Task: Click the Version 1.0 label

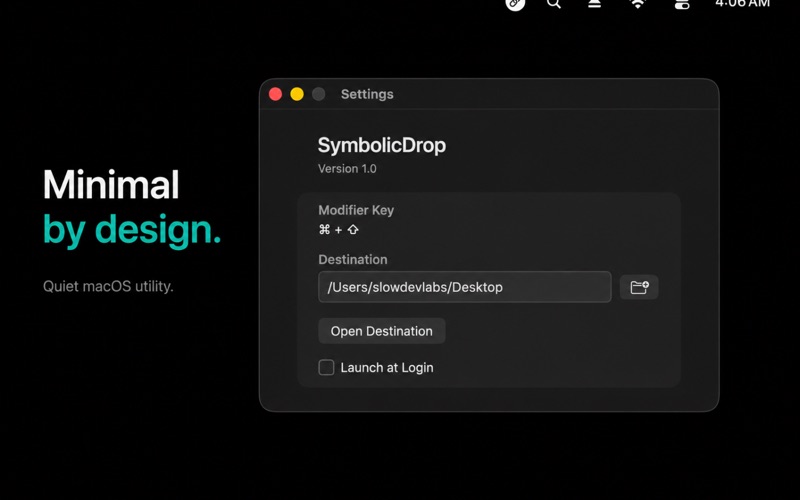Action: click(347, 169)
